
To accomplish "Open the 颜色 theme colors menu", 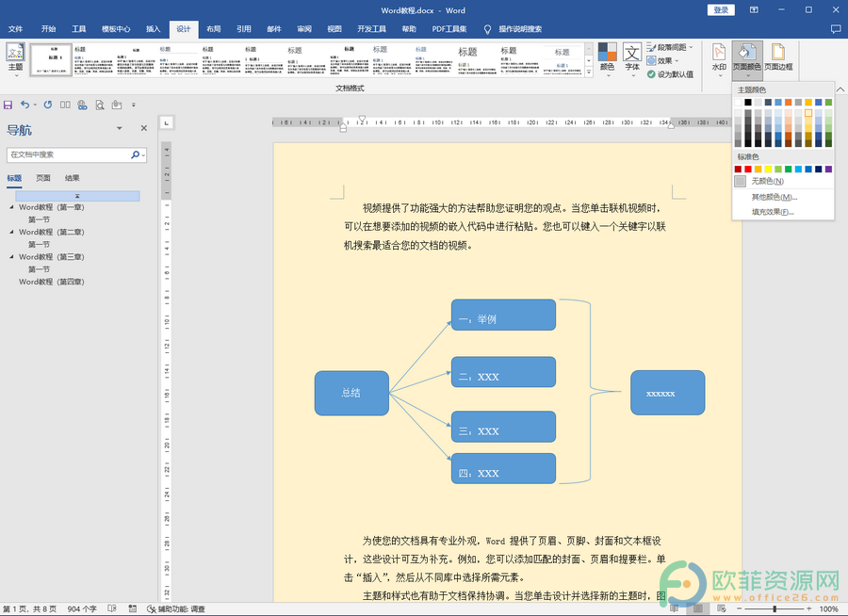I will (x=608, y=59).
